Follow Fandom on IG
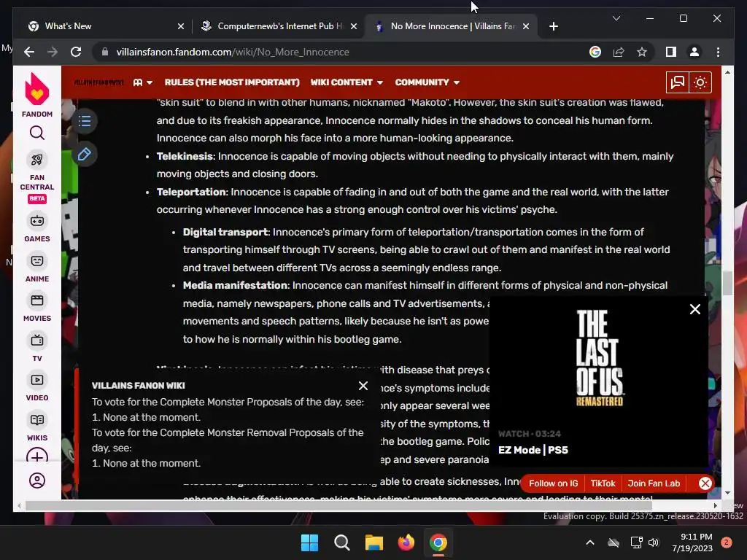The width and height of the screenshot is (747, 560). click(x=553, y=483)
